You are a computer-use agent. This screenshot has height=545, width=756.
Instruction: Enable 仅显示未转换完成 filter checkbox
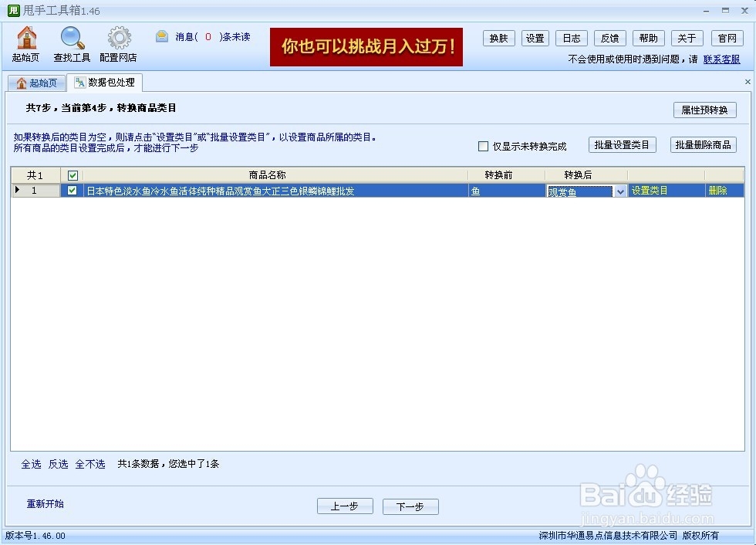pos(483,146)
